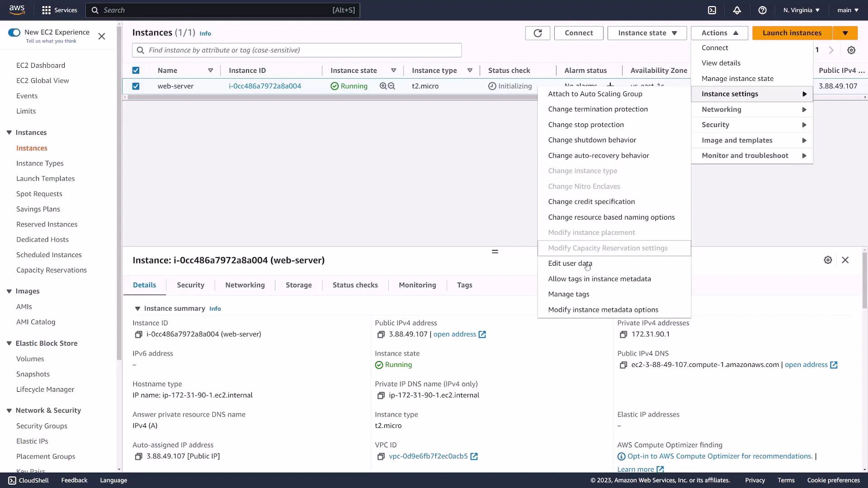Open the details panel preferences gear

pos(828,260)
